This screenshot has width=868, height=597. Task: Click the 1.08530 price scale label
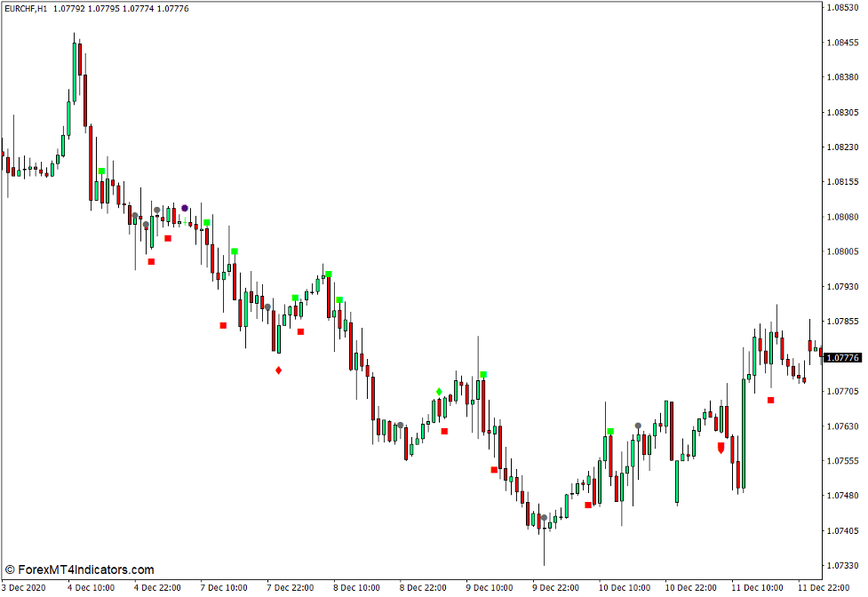click(x=841, y=9)
